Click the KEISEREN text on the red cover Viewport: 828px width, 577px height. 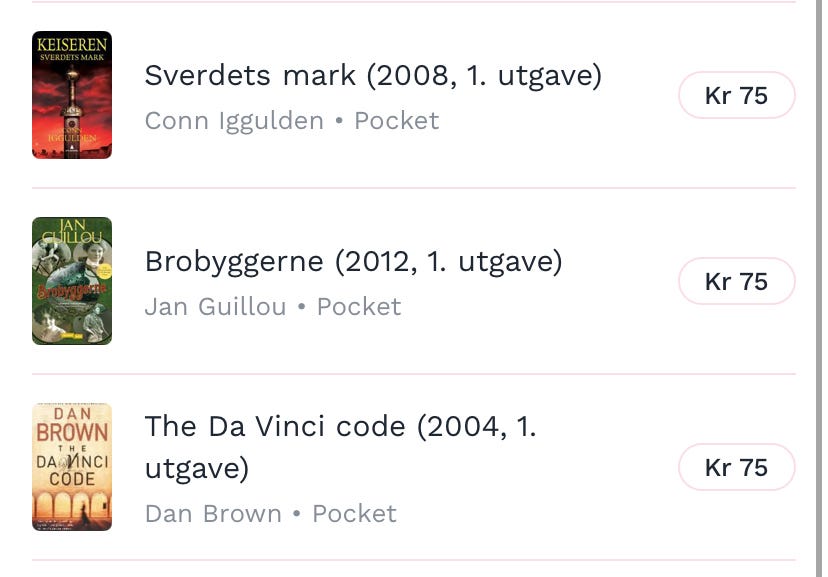pyautogui.click(x=72, y=44)
